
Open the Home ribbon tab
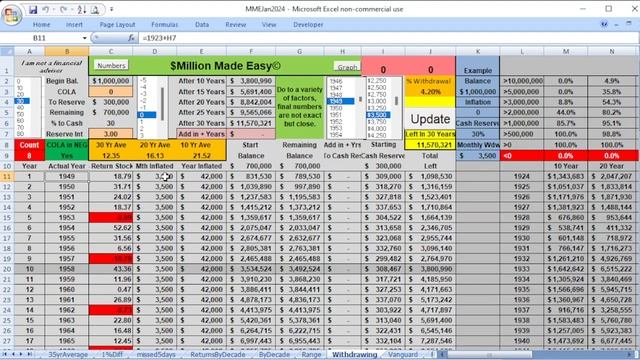pyautogui.click(x=41, y=24)
